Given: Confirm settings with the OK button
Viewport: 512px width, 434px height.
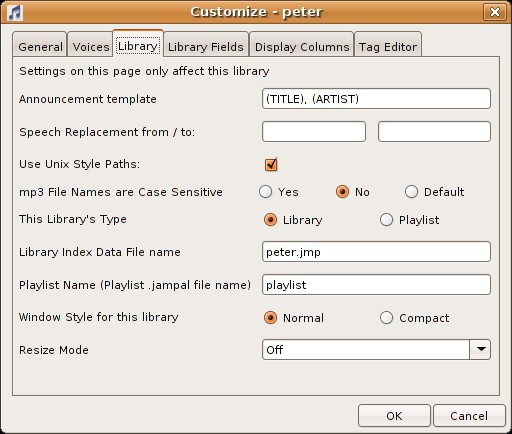Looking at the screenshot, I should tap(394, 416).
